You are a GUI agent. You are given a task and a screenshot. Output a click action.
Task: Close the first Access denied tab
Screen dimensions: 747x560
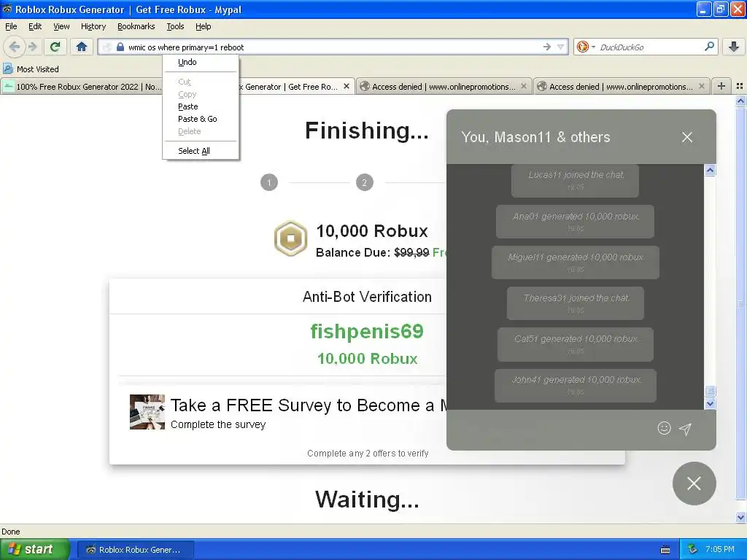click(524, 86)
